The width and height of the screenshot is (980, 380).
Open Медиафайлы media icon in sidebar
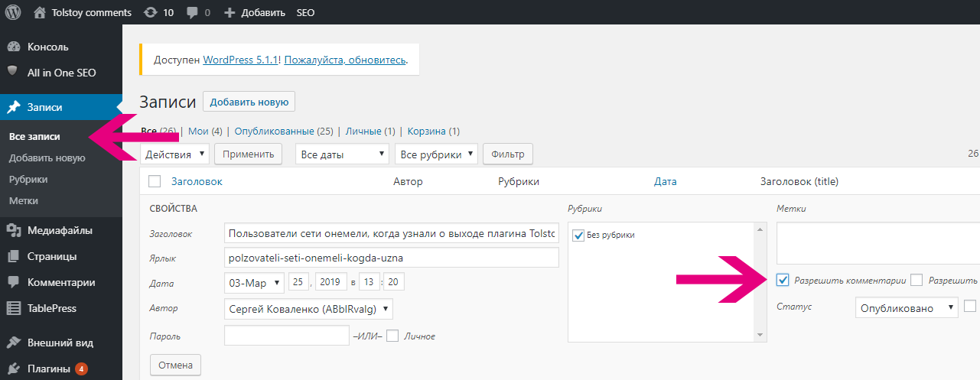[13, 230]
